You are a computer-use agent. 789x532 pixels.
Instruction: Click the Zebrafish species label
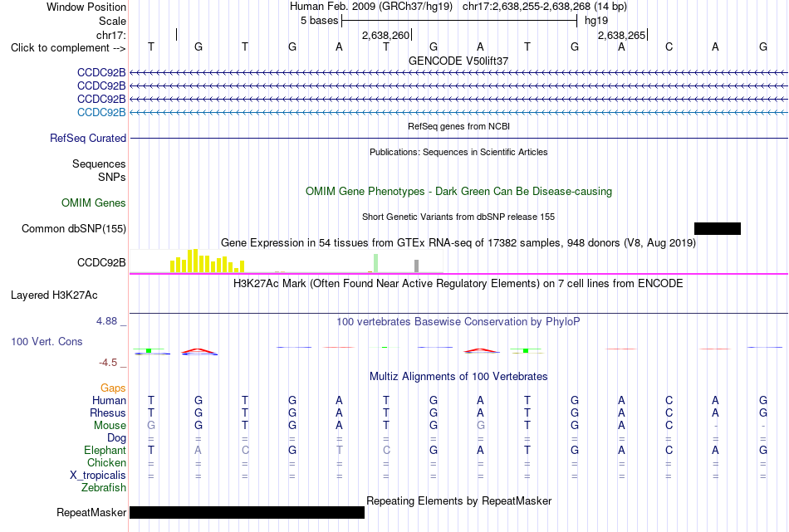point(104,488)
